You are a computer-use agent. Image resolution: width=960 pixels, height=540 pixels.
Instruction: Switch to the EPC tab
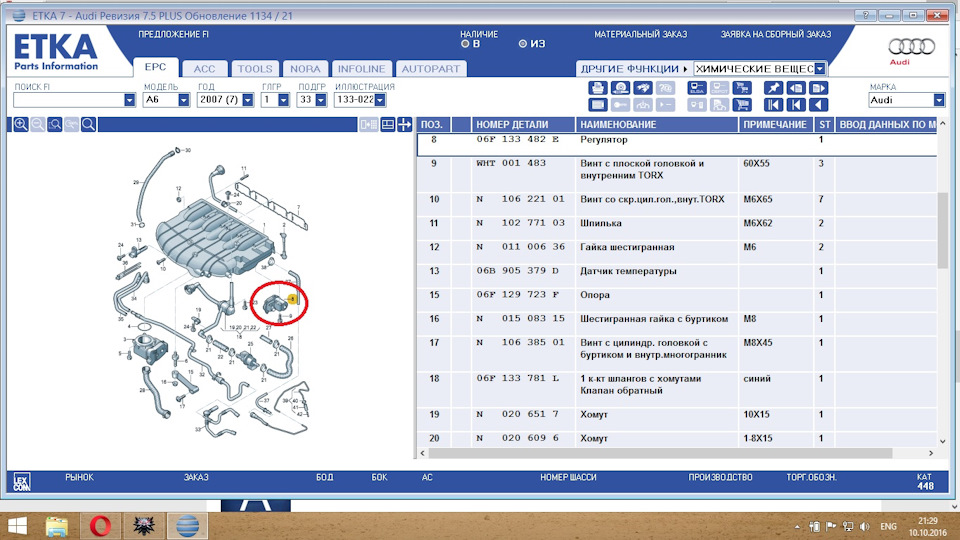pos(156,67)
